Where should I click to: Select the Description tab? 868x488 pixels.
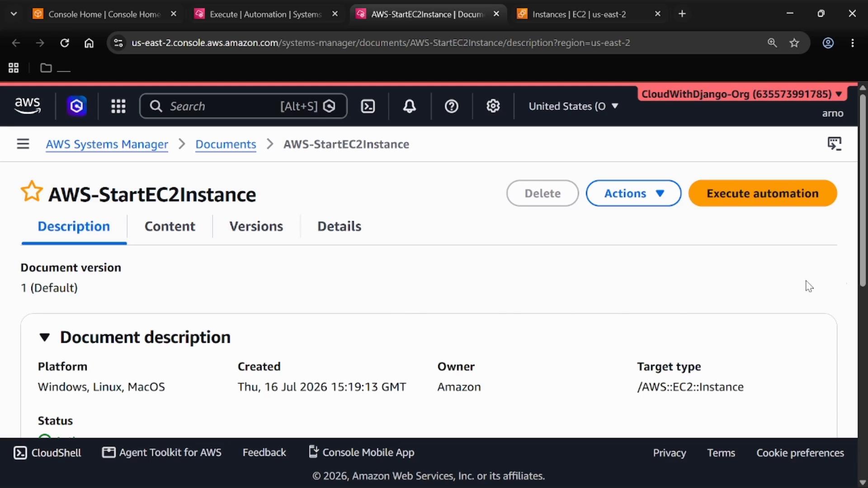74,226
